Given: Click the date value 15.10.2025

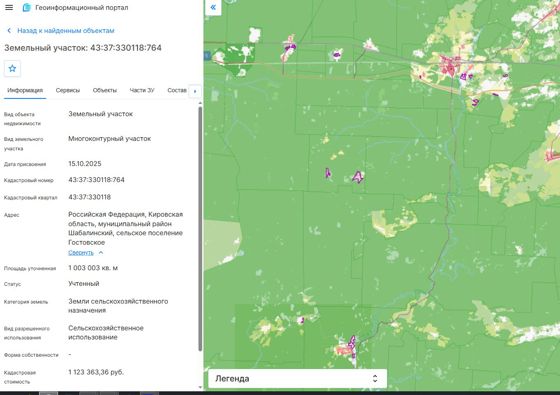Looking at the screenshot, I should point(85,164).
